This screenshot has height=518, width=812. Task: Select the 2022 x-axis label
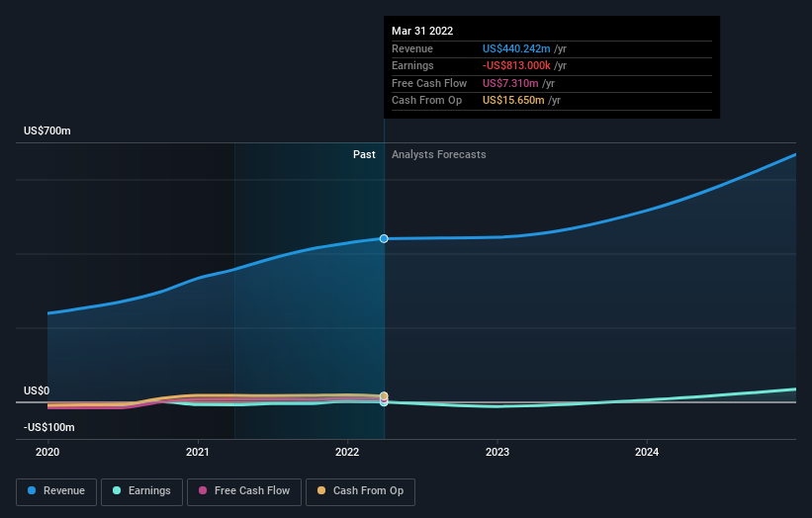coord(347,453)
